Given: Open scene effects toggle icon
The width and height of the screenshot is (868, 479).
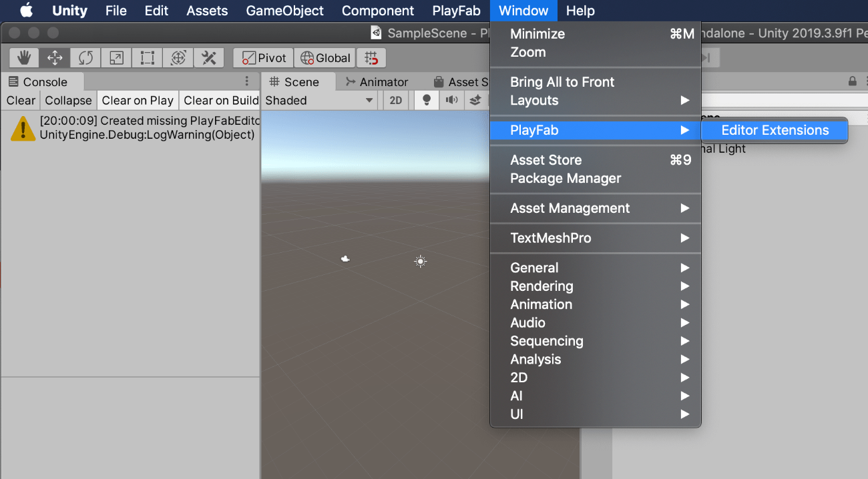Looking at the screenshot, I should [x=476, y=100].
